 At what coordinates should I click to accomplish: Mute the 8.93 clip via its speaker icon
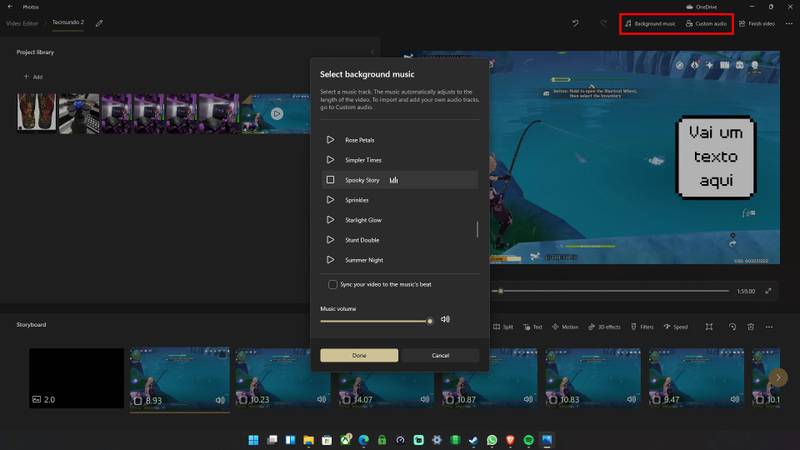coord(220,400)
